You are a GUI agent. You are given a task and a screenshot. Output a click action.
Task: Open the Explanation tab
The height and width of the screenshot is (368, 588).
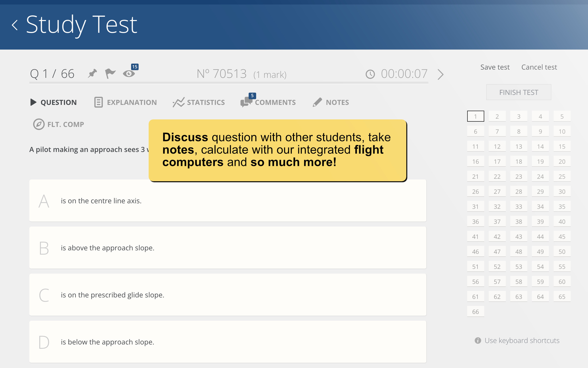(x=126, y=102)
